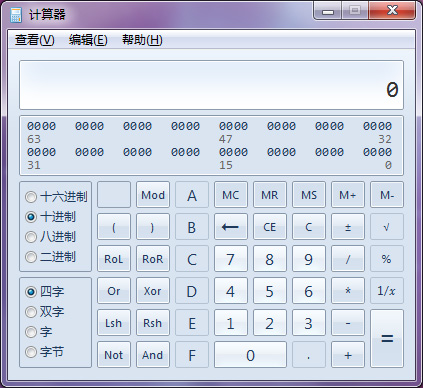This screenshot has width=423, height=388.
Task: Click the decimal point key
Action: [x=309, y=355]
